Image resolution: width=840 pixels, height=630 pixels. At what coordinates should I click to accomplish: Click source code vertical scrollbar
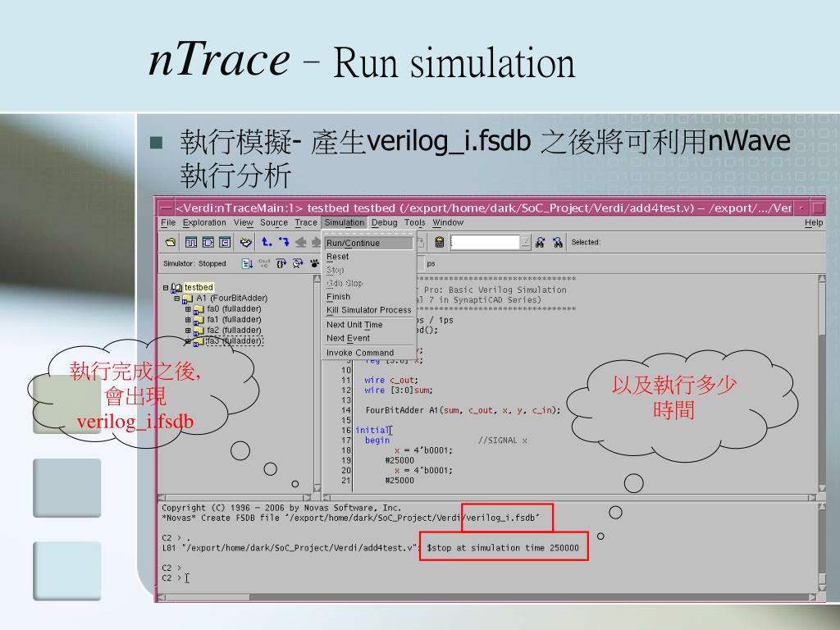822,384
